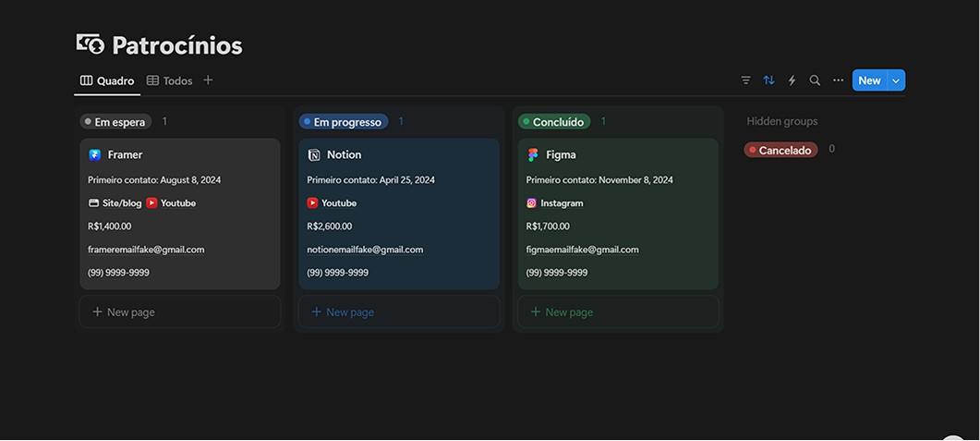Click the Site/blog tag icon on Framer card
980x441 pixels.
[x=93, y=202]
